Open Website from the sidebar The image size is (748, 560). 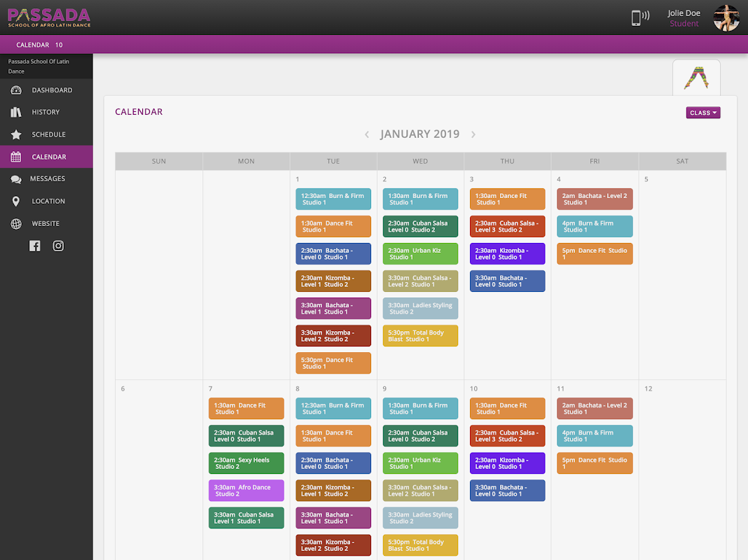(x=46, y=223)
